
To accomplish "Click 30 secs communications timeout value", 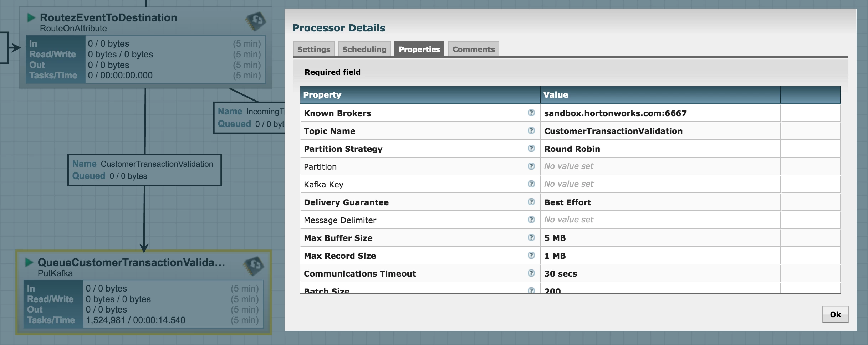I will click(x=561, y=274).
